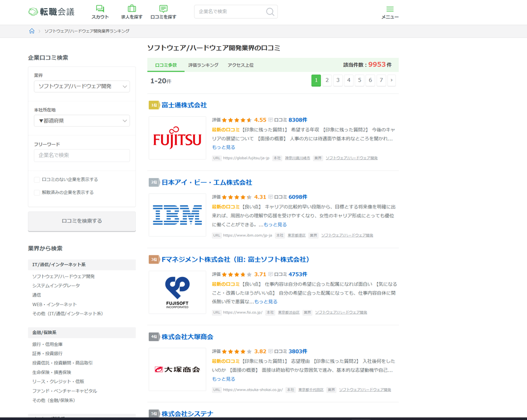Click 東京都渋谷区 location link

pyautogui.click(x=289, y=312)
